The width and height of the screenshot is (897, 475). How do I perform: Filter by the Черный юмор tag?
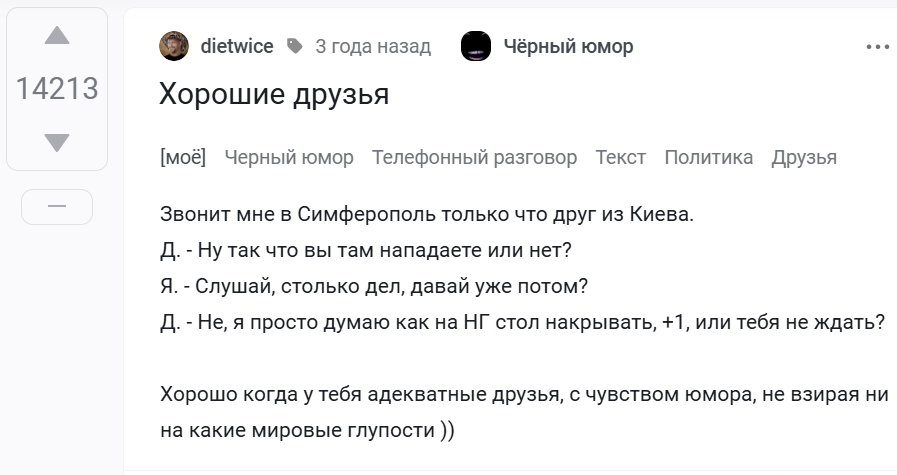click(289, 157)
